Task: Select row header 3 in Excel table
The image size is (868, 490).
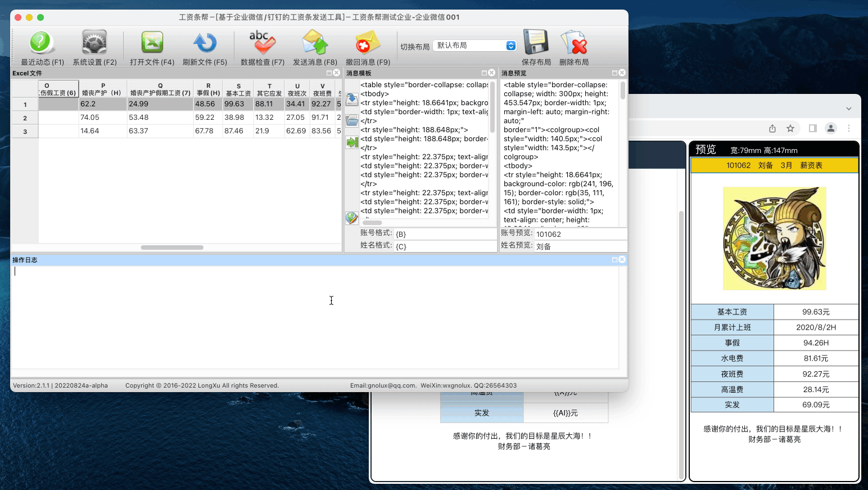Action: (25, 131)
